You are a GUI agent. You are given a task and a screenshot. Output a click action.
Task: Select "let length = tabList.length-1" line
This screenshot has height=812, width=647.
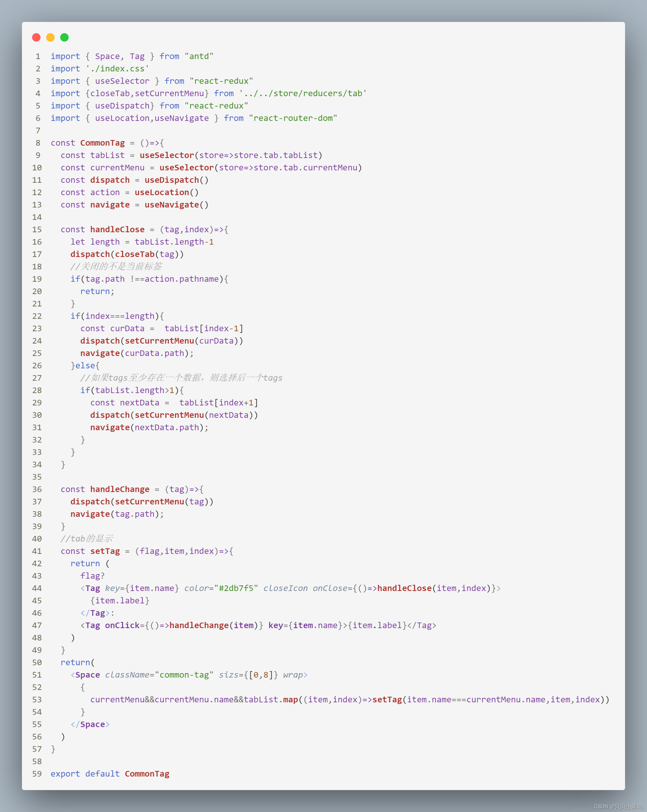(x=142, y=242)
